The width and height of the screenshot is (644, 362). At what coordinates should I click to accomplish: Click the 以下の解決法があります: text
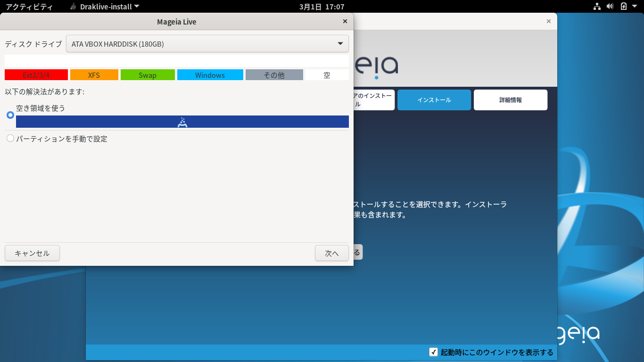(45, 91)
